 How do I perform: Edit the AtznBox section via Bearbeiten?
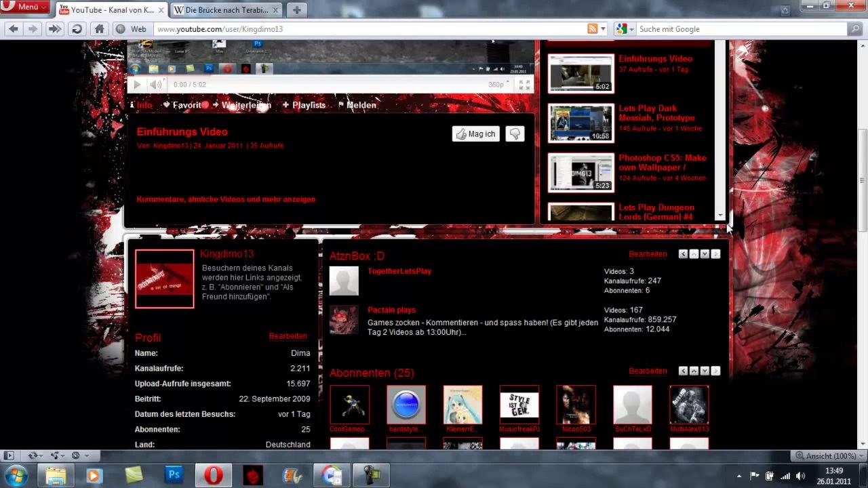point(648,254)
